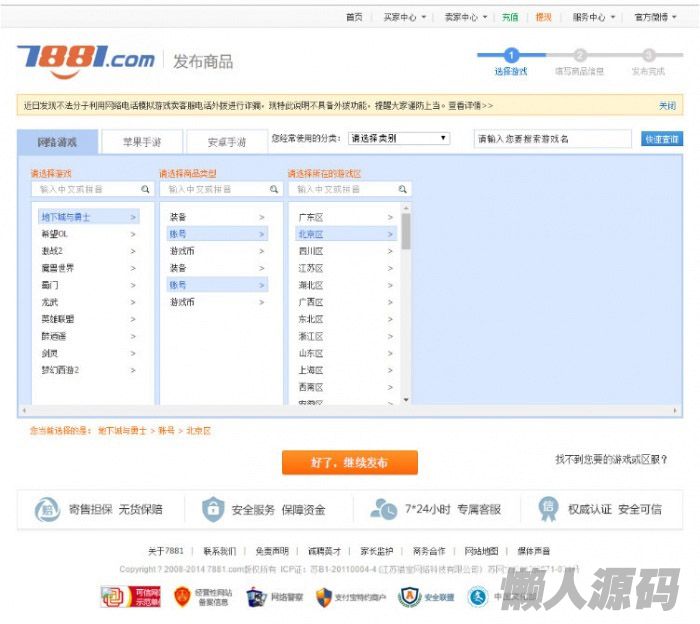Click the region list scroll-up arrow
This screenshot has width=700, height=624.
tap(406, 208)
